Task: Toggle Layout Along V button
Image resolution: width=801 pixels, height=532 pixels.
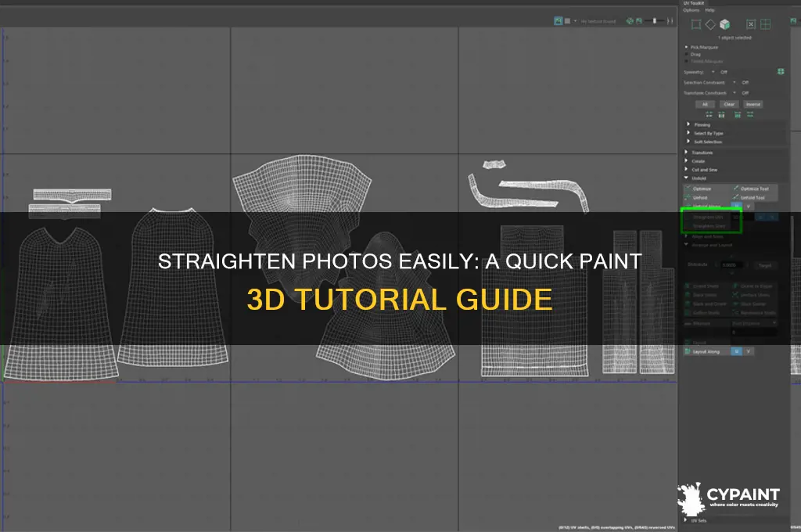Action: point(749,351)
